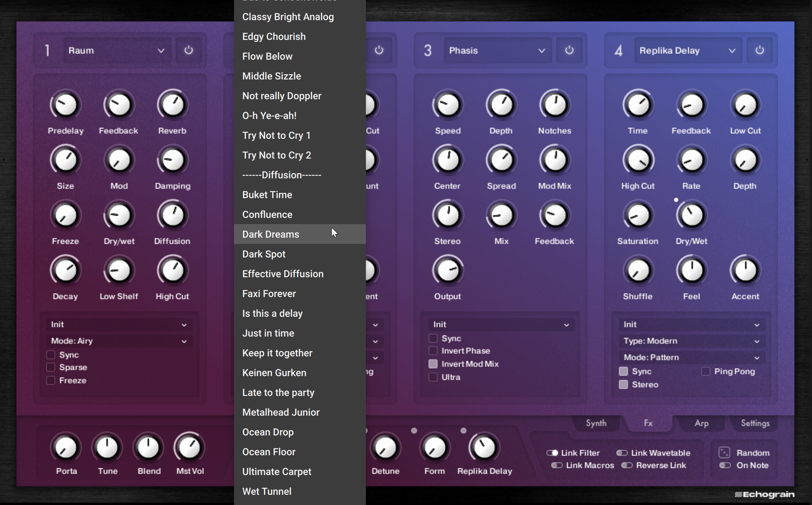The image size is (812, 505).
Task: Open slot 4 Replika Delay effect selector
Action: (x=688, y=50)
